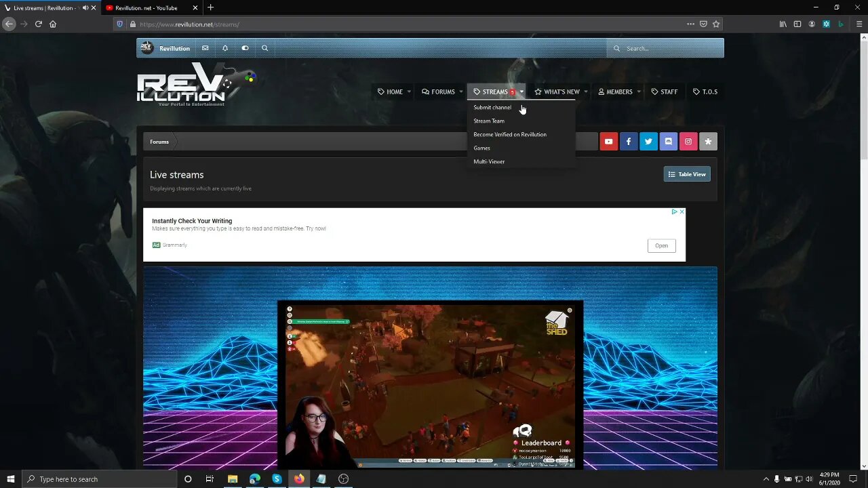
Task: Click the Windows taskbar search box
Action: click(99, 479)
